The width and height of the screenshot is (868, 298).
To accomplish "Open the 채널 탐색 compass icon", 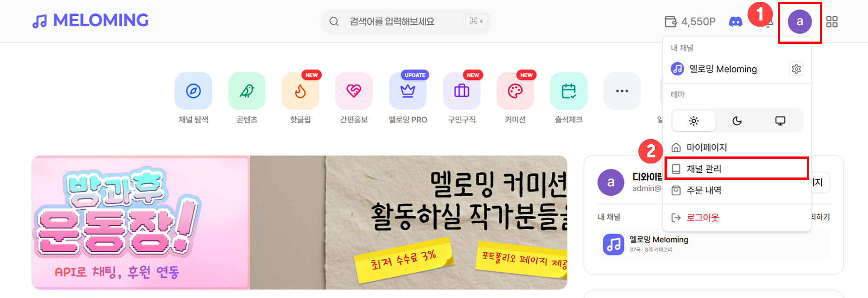I will [x=193, y=91].
